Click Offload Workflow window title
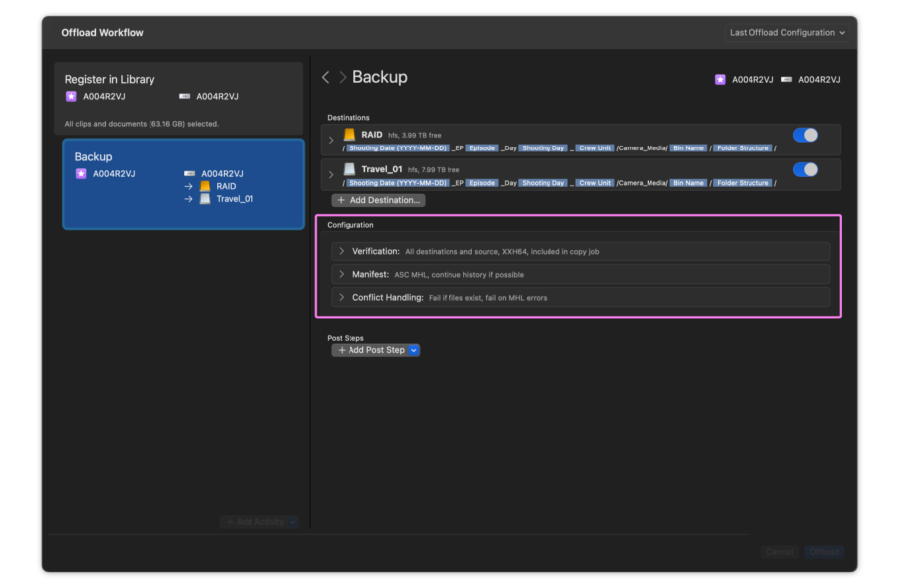The image size is (899, 588). pyautogui.click(x=103, y=33)
